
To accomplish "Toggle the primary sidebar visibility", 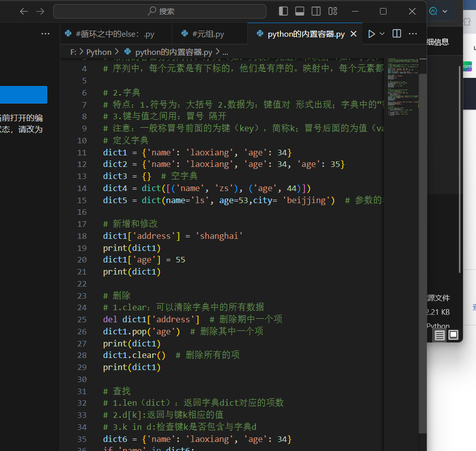I will (283, 11).
